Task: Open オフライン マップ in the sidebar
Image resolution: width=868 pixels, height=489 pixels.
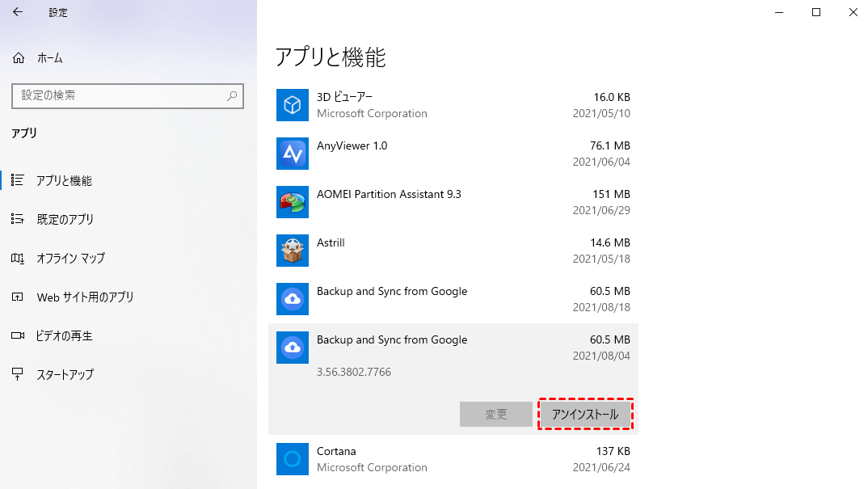Action: [x=71, y=258]
